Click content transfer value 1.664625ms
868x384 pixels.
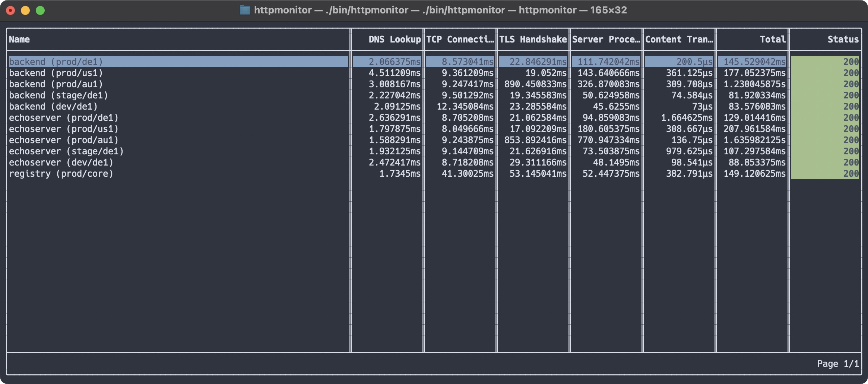tap(687, 117)
